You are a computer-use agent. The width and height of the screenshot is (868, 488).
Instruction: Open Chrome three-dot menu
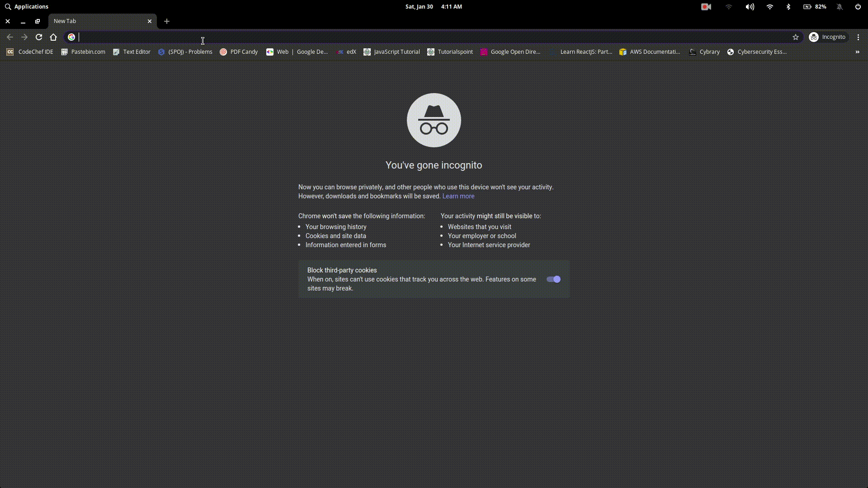(858, 37)
